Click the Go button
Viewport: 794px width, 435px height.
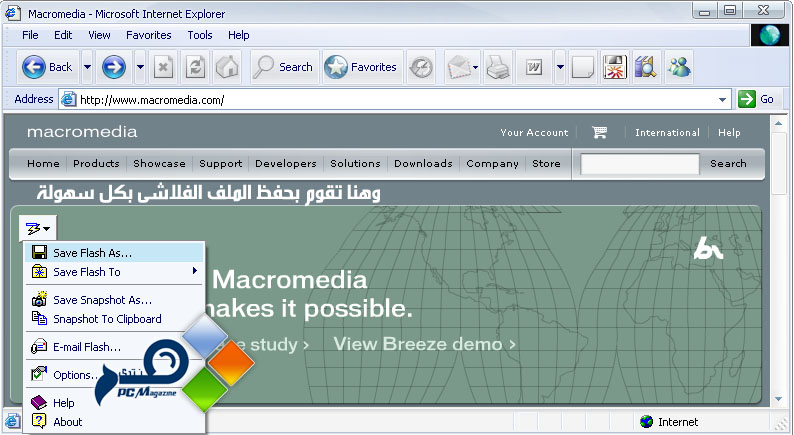pos(757,99)
